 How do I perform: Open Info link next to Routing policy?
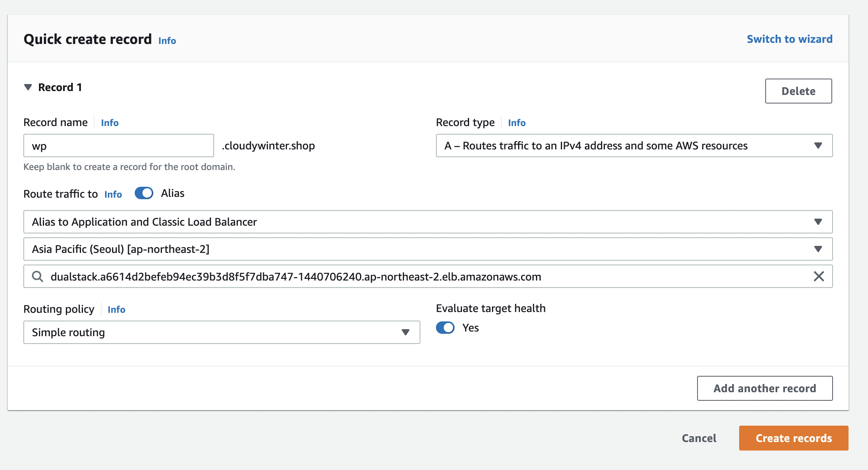tap(116, 309)
